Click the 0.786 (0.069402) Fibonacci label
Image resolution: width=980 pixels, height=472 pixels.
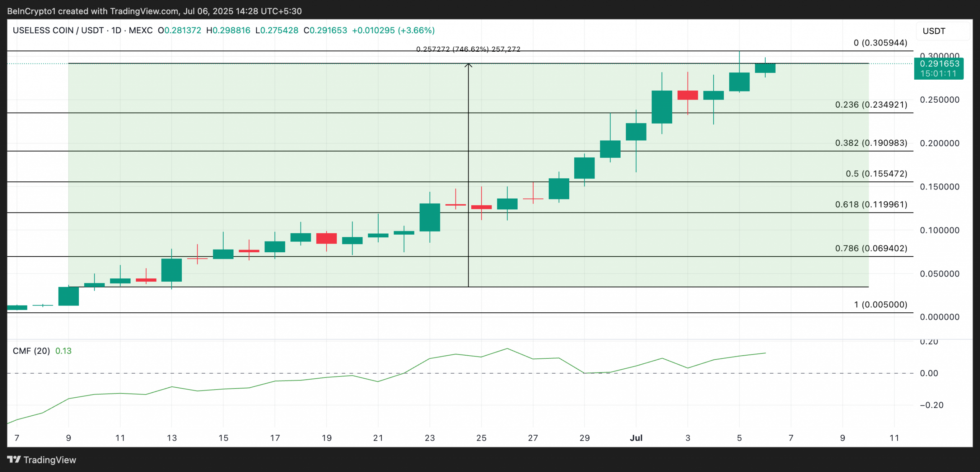(871, 248)
